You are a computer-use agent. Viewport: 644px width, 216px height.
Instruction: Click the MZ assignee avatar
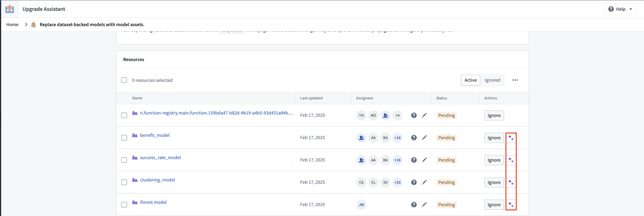(373, 115)
